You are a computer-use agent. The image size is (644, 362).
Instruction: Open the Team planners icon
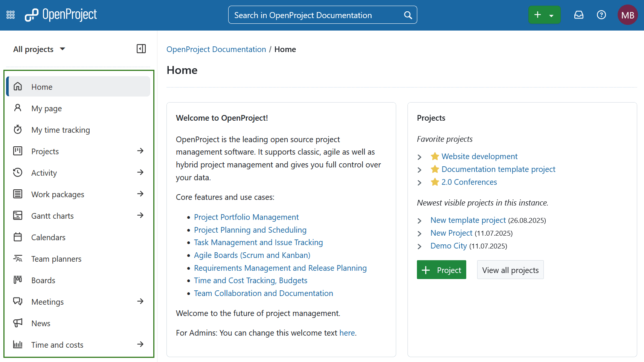point(18,259)
